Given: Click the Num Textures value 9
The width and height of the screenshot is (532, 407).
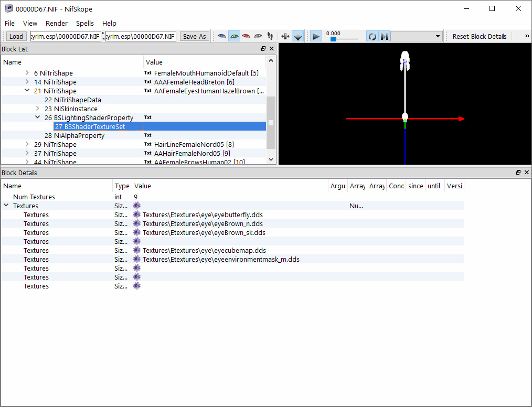Looking at the screenshot, I should (136, 197).
